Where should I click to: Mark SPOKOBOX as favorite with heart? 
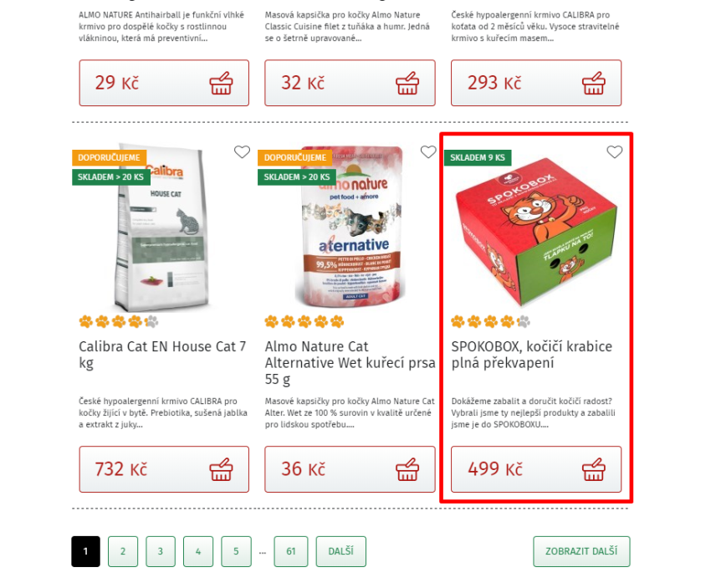[615, 152]
